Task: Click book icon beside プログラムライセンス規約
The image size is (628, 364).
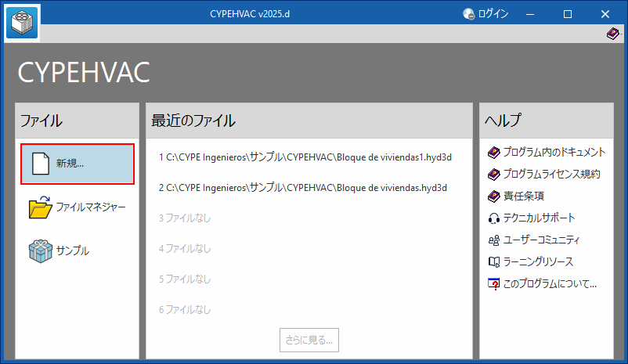Action: pos(494,175)
